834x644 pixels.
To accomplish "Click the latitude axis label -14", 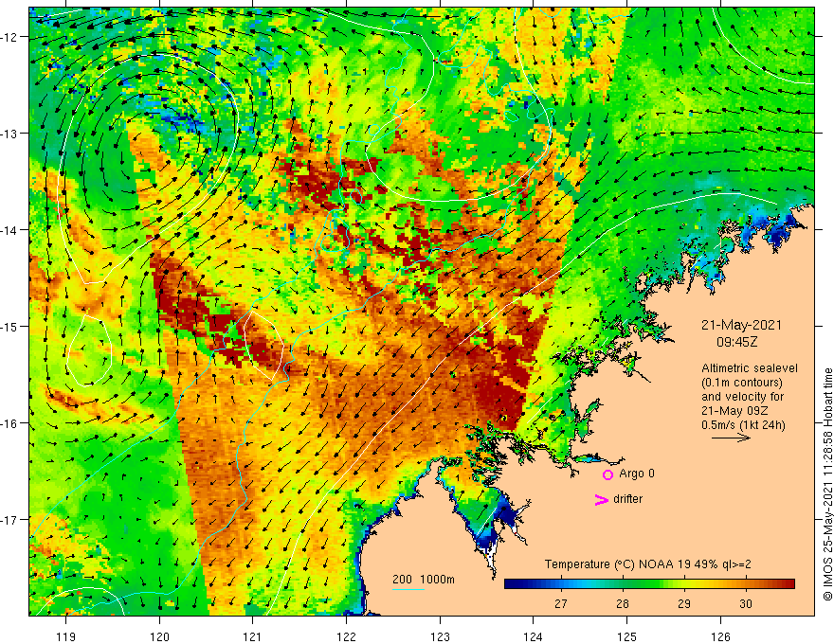I will point(9,230).
